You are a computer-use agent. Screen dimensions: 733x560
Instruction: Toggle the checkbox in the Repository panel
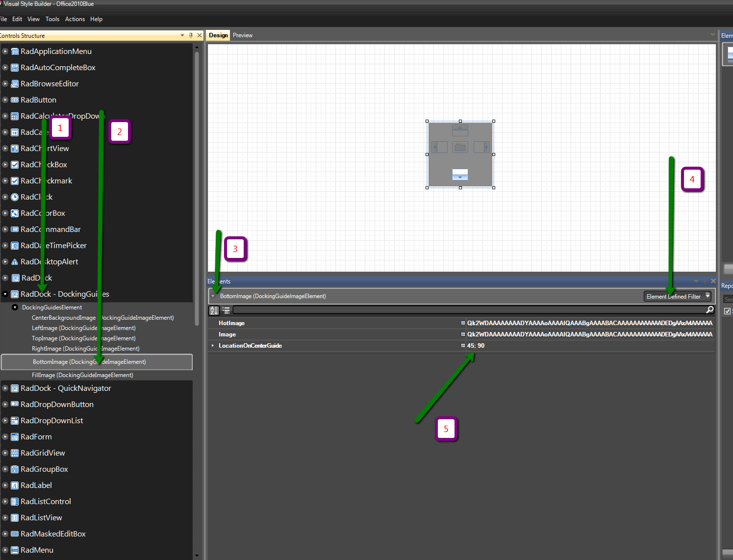click(727, 311)
